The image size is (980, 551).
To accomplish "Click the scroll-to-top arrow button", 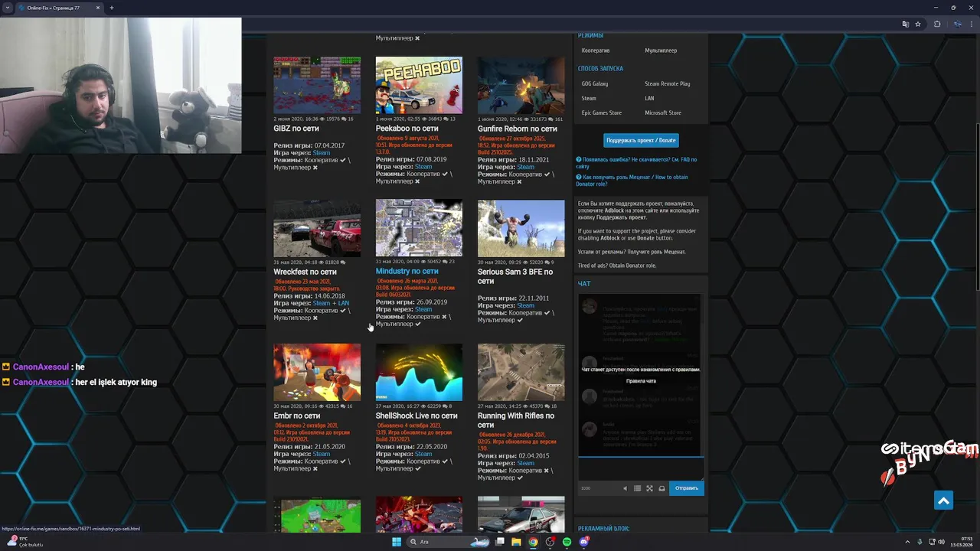I will (x=943, y=500).
